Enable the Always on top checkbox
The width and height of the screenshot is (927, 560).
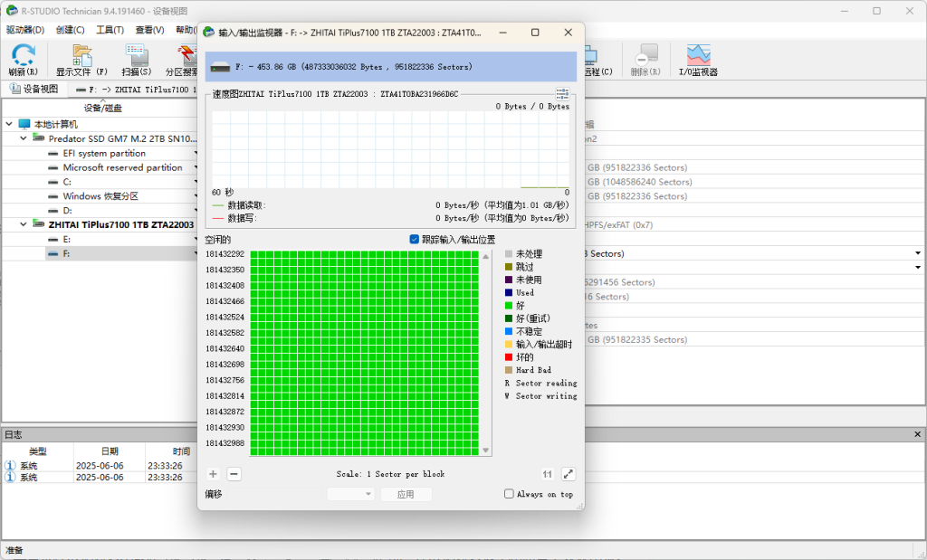509,494
